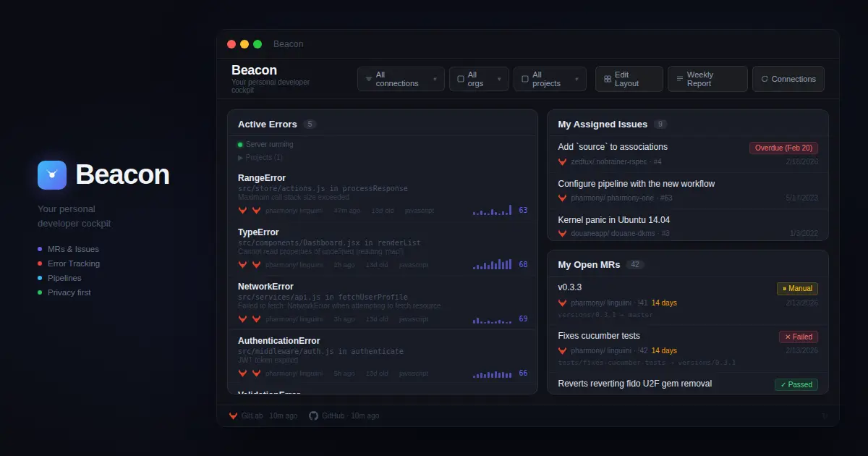The height and width of the screenshot is (456, 868).
Task: Click the Failed pipeline status badge
Action: click(x=798, y=337)
